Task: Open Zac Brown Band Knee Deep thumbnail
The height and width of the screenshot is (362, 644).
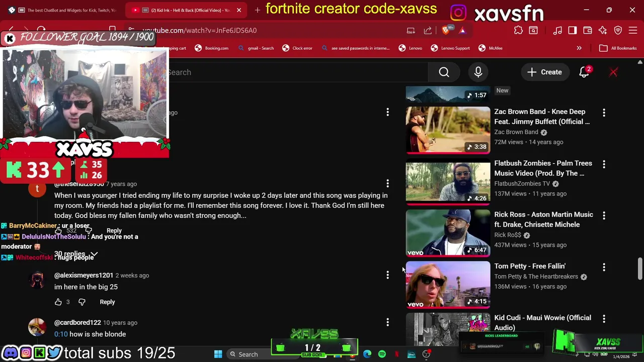Action: [x=448, y=130]
